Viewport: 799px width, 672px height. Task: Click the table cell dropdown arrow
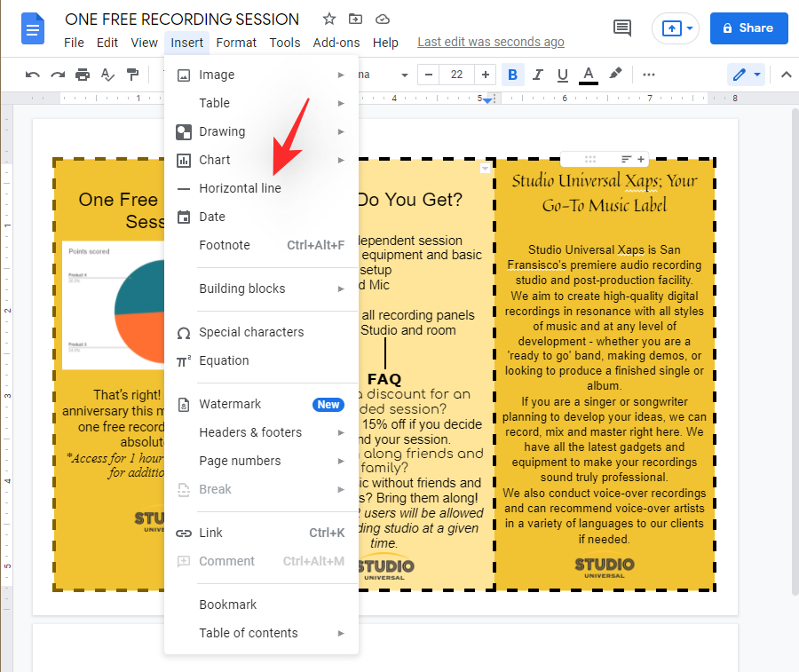(485, 168)
